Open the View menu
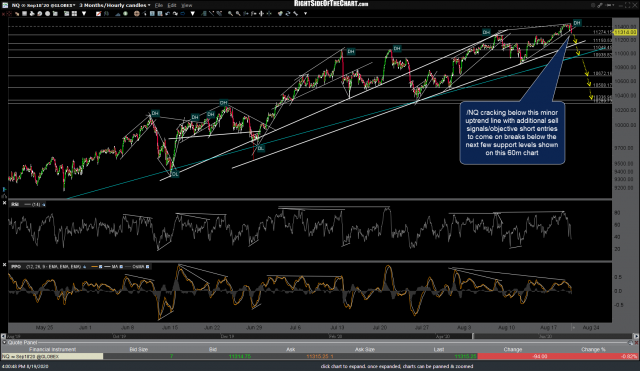The image size is (640, 371). coord(187,5)
